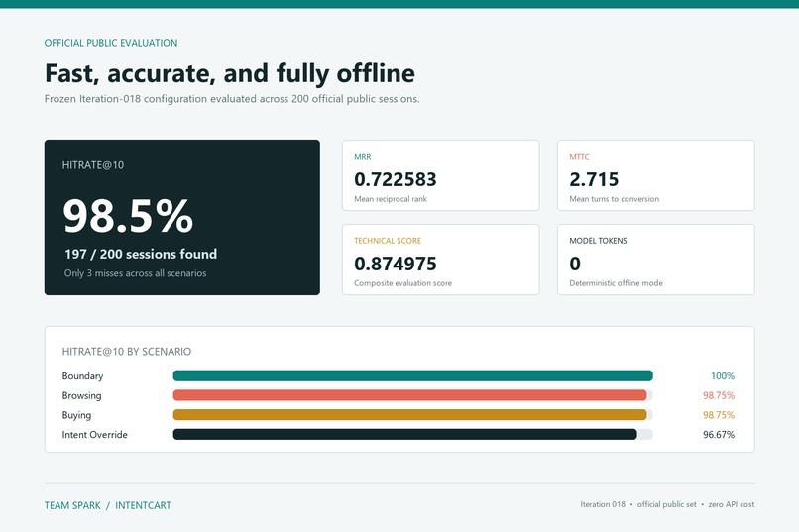
Task: Click 'Deterministic offline mode' caption
Action: (x=616, y=283)
